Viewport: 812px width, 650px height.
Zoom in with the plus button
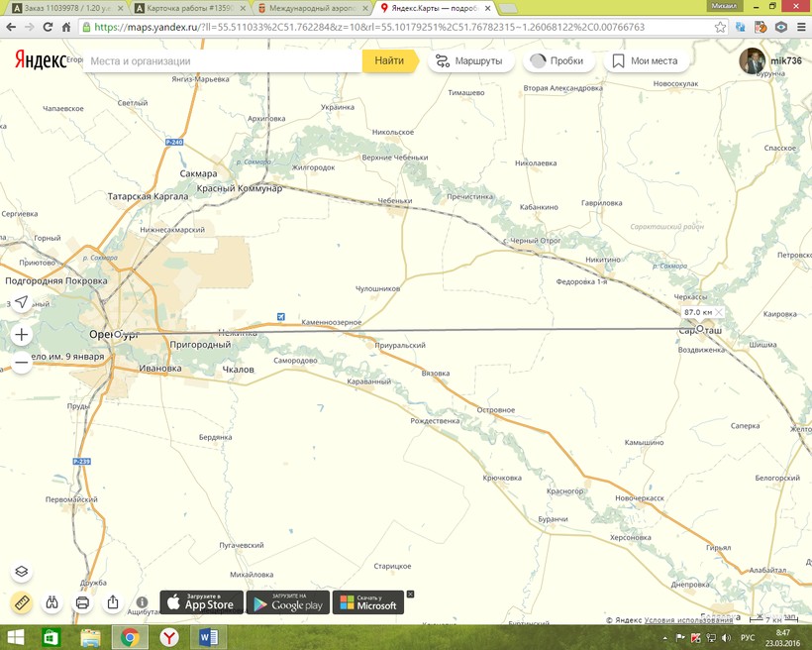pyautogui.click(x=22, y=335)
